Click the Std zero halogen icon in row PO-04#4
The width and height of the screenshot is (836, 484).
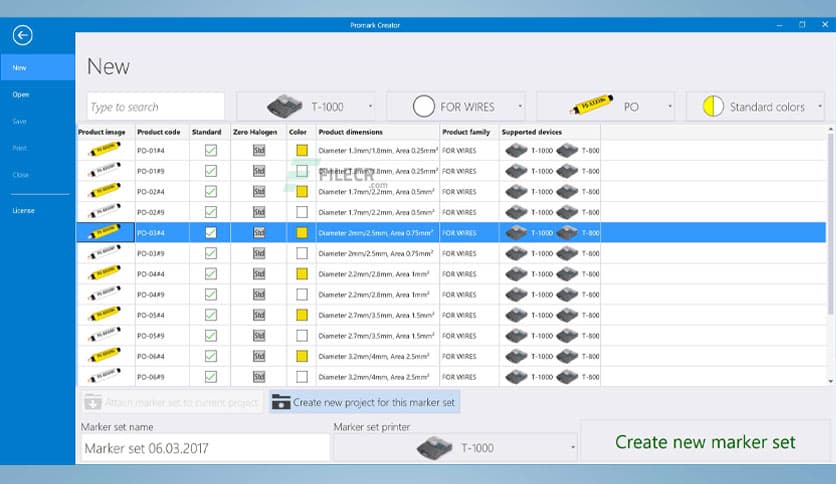pyautogui.click(x=259, y=274)
